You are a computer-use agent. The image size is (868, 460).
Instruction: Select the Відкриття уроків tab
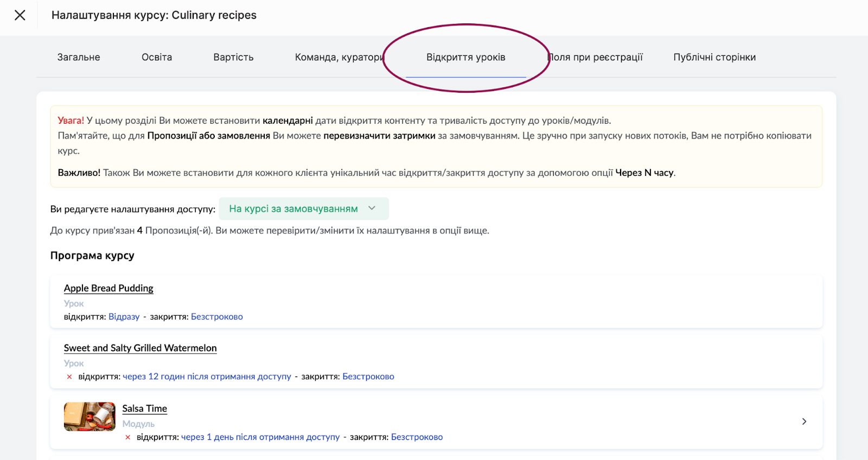coord(465,58)
